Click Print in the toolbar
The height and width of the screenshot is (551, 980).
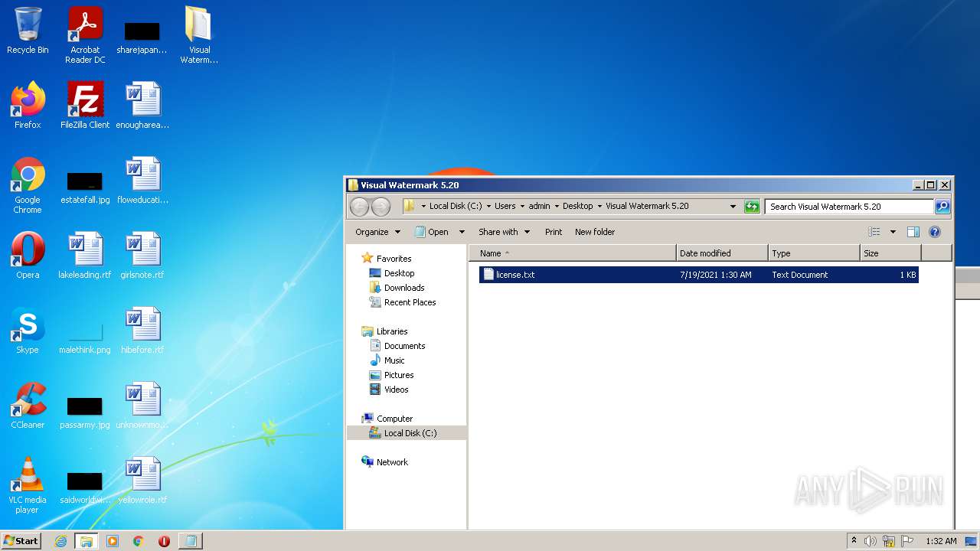tap(554, 232)
